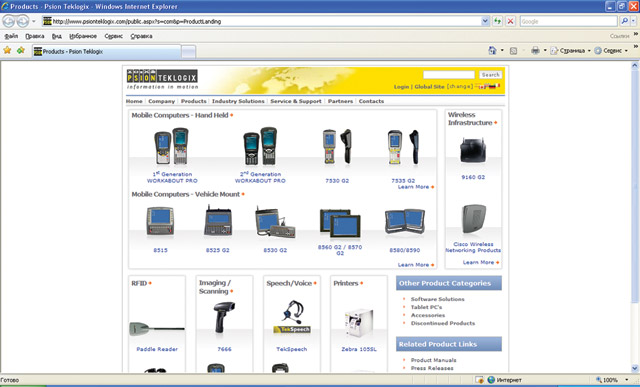
Task: Click the red Stop loading icon
Action: tap(510, 21)
